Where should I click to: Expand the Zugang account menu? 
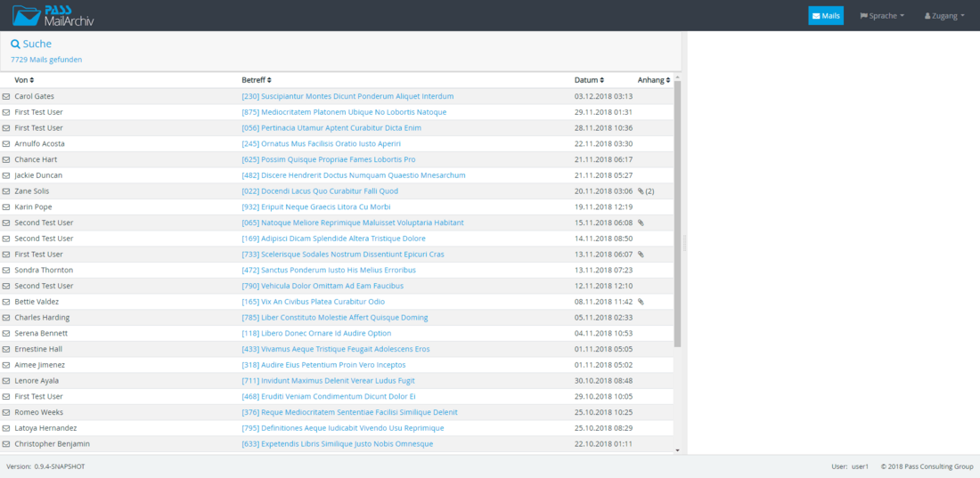click(x=943, y=15)
